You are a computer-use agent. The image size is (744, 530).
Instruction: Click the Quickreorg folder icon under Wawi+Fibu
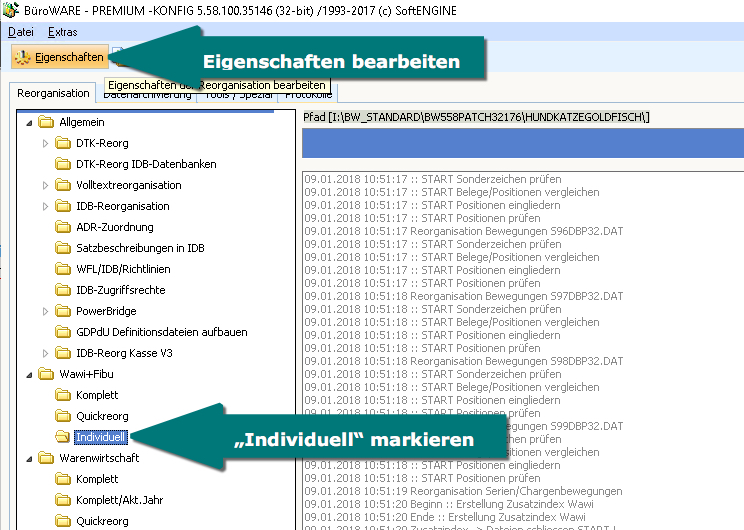click(62, 416)
